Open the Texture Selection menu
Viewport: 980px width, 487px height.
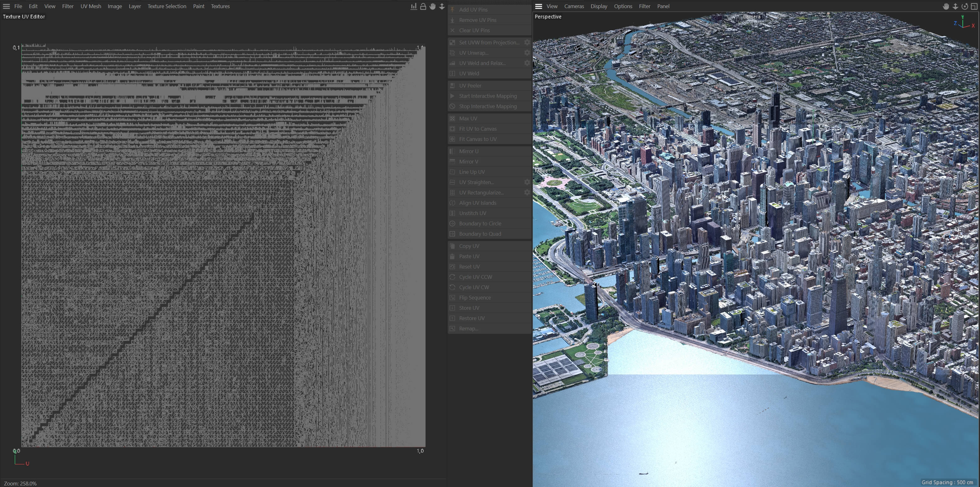coord(167,7)
